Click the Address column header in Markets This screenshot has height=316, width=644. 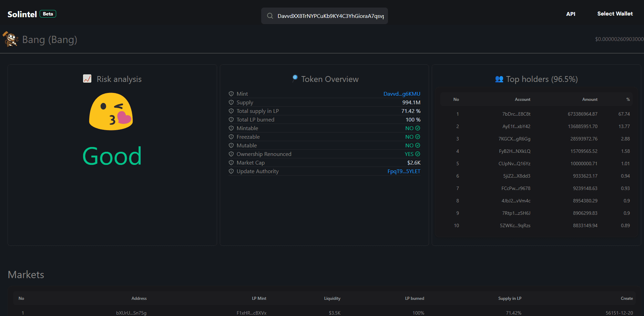139,298
